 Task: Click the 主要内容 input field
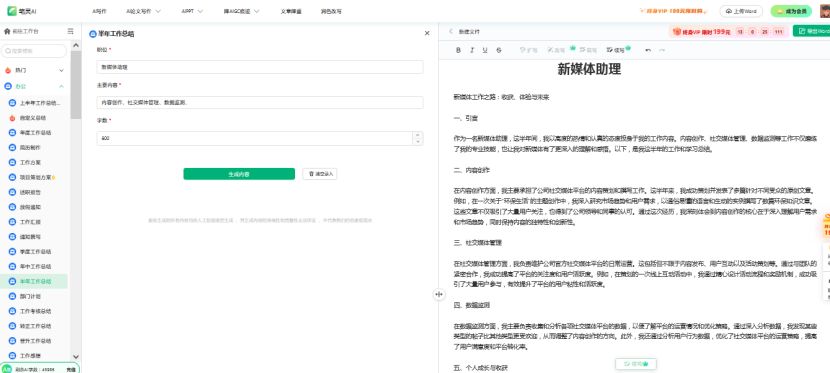260,103
